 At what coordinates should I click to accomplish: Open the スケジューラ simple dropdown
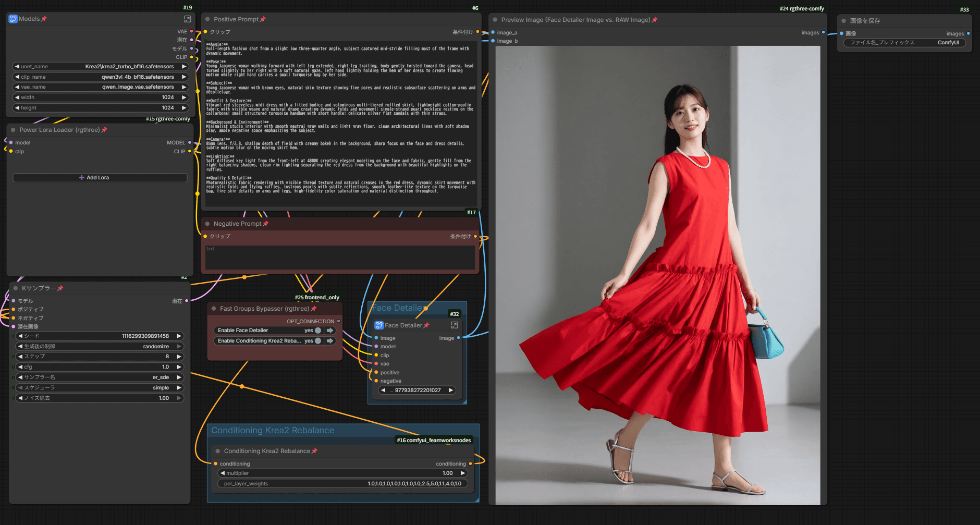pyautogui.click(x=100, y=387)
